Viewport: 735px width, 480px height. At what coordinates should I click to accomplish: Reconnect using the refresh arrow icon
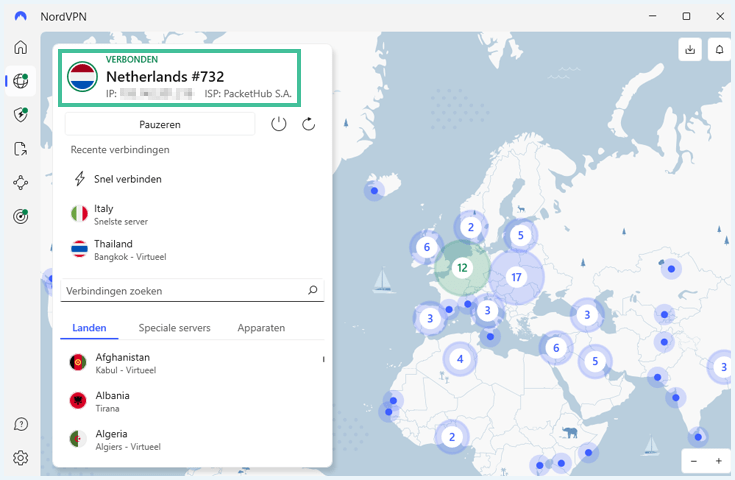(308, 124)
